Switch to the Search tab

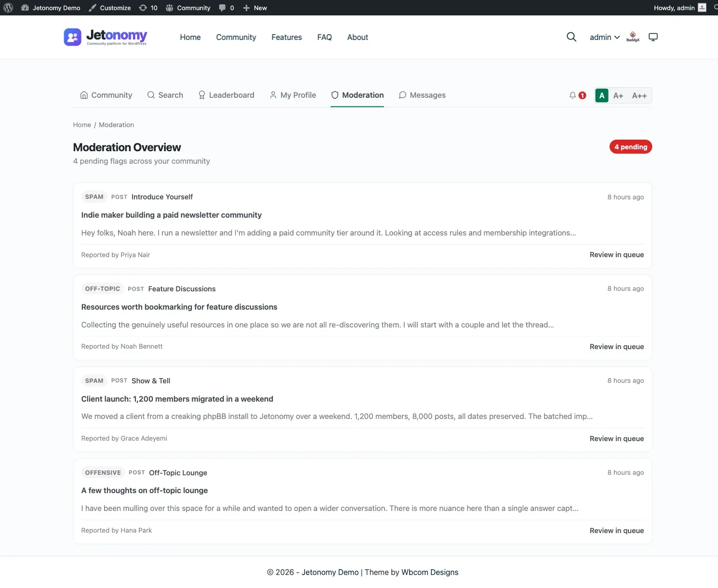point(165,95)
